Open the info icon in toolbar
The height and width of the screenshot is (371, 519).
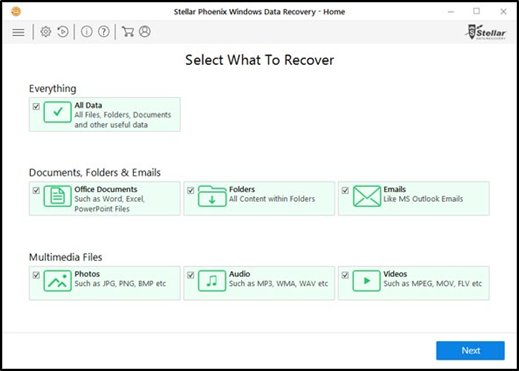[x=87, y=32]
